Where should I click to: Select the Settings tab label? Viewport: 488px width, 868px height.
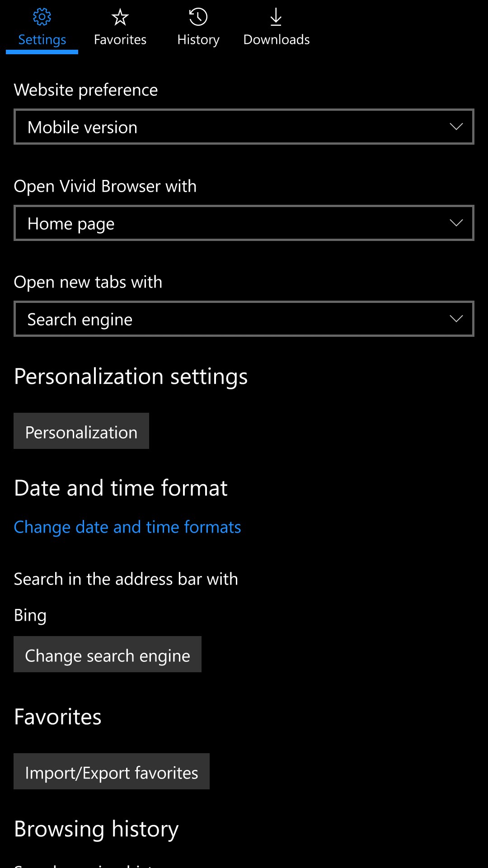click(x=42, y=40)
